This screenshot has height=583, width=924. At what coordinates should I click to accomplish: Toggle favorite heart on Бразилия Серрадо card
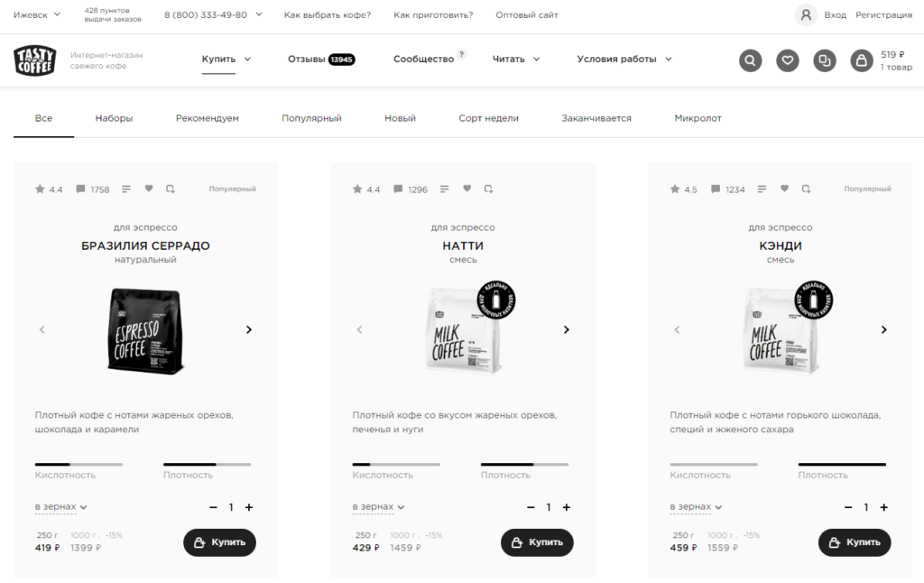point(149,189)
